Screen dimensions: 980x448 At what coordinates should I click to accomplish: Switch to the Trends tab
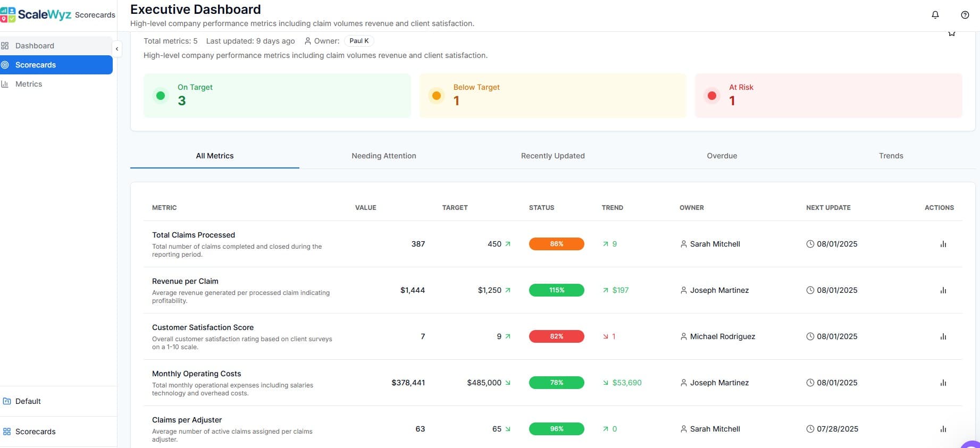tap(891, 156)
